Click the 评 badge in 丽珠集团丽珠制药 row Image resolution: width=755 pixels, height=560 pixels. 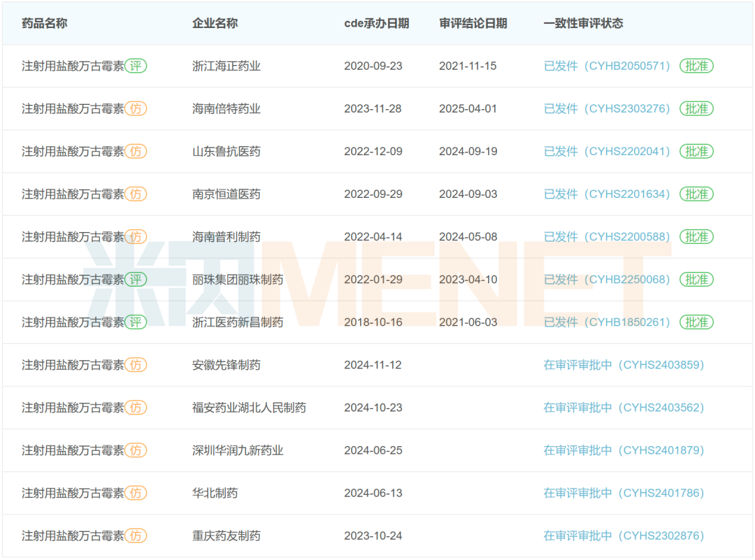(136, 280)
